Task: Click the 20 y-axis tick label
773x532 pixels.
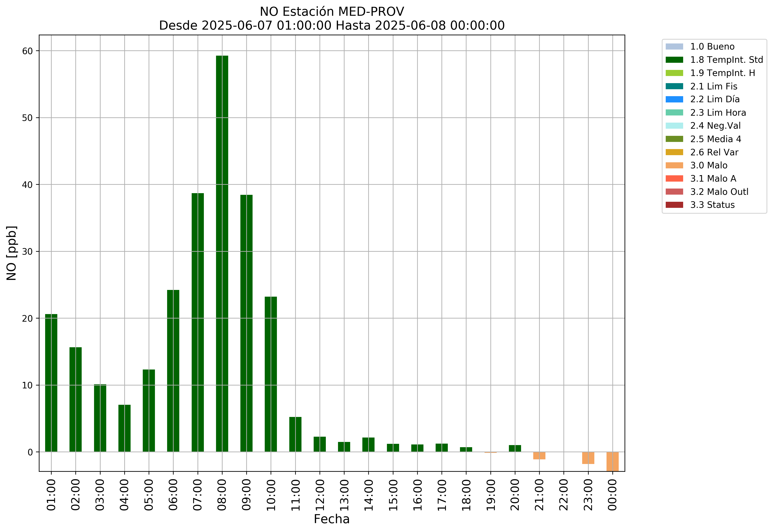Action: pos(28,318)
